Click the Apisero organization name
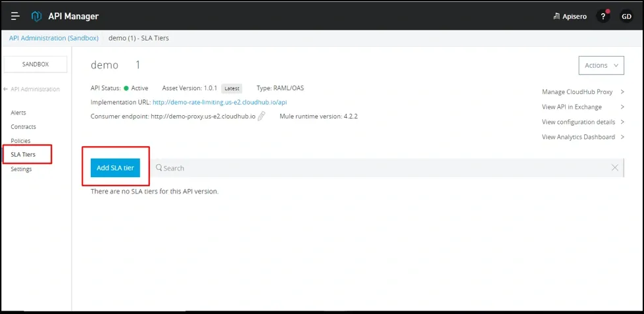The width and height of the screenshot is (644, 314). coord(574,16)
